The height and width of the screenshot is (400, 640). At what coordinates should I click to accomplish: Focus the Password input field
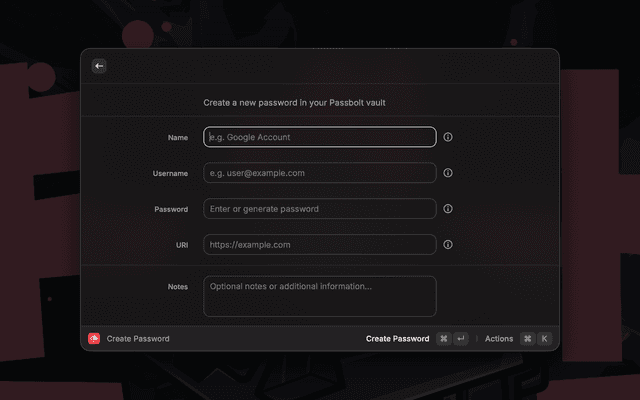coord(320,209)
